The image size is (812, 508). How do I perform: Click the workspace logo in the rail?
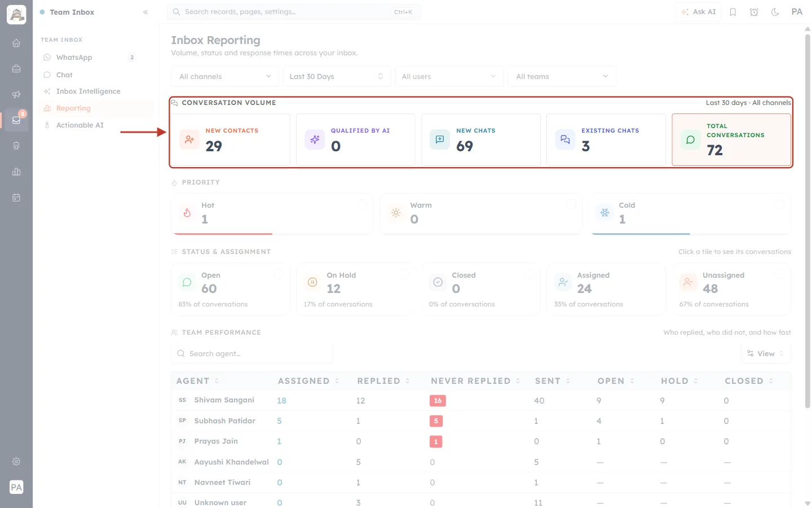(16, 15)
